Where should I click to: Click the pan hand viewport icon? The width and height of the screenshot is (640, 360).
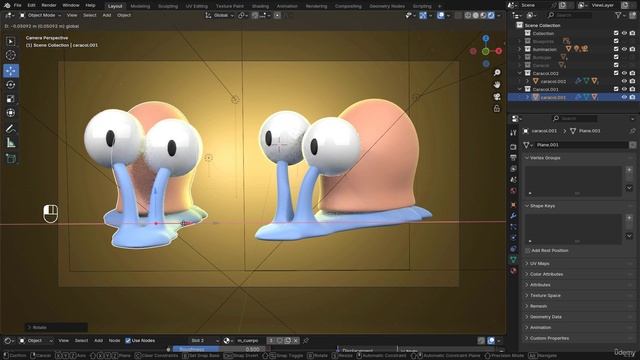[x=497, y=84]
